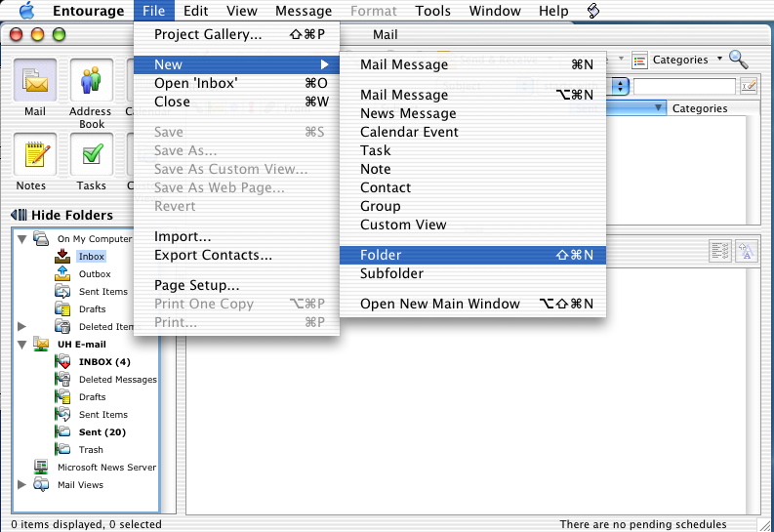
Task: Choose Close from the File menu
Action: click(236, 102)
